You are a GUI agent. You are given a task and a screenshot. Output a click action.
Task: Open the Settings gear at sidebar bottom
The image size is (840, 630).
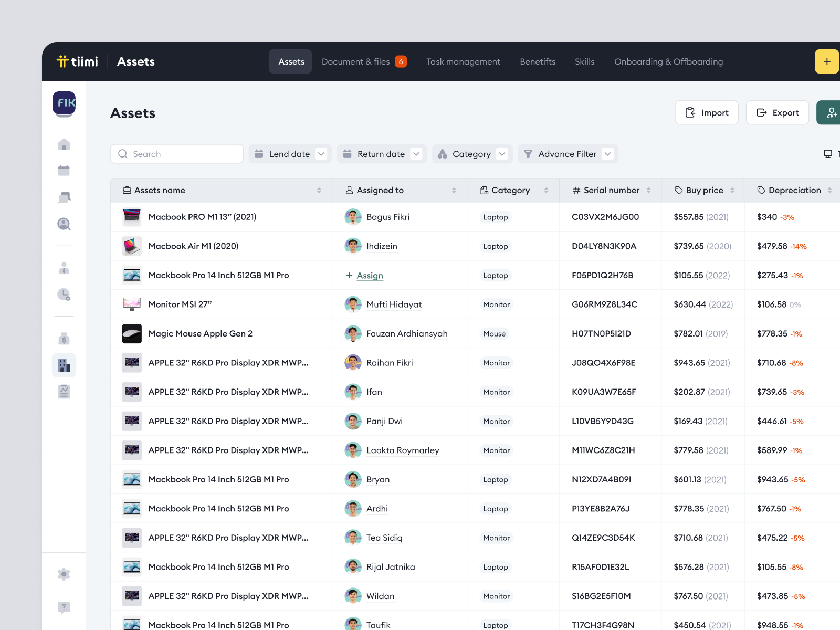point(64,574)
